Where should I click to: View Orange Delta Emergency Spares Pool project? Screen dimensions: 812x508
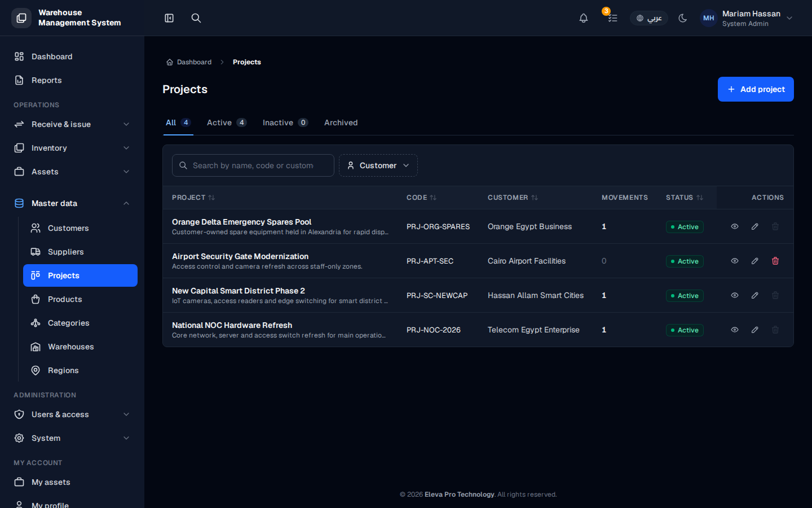735,226
